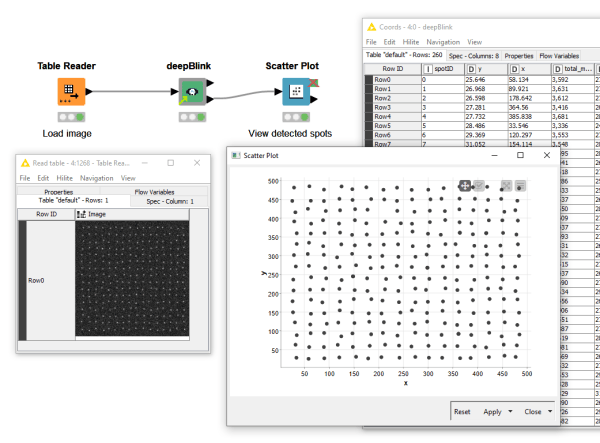
Task: Click the Scatter Plot window title icon
Action: click(x=236, y=155)
